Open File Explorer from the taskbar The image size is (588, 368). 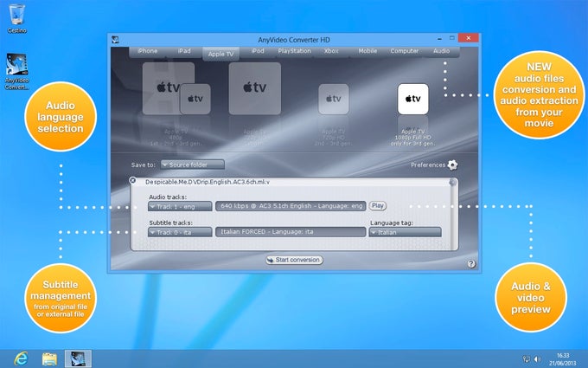pos(49,359)
